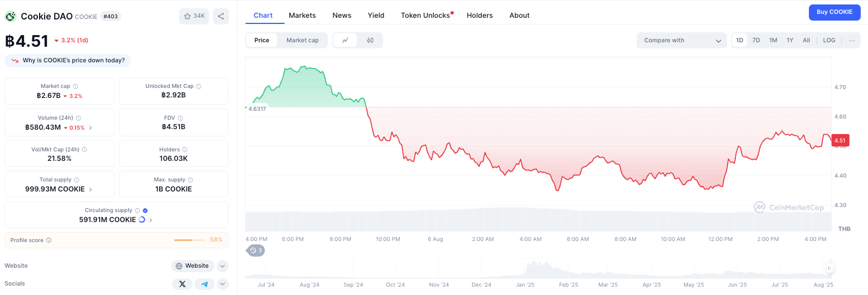The image size is (868, 295).
Task: Add COOKIE to watchlist with the star button
Action: 194,16
